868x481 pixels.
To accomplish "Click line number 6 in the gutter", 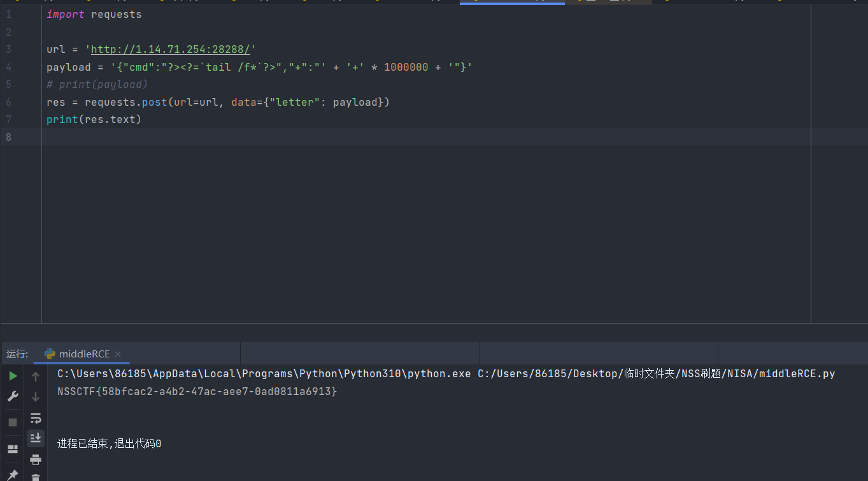I will point(8,102).
